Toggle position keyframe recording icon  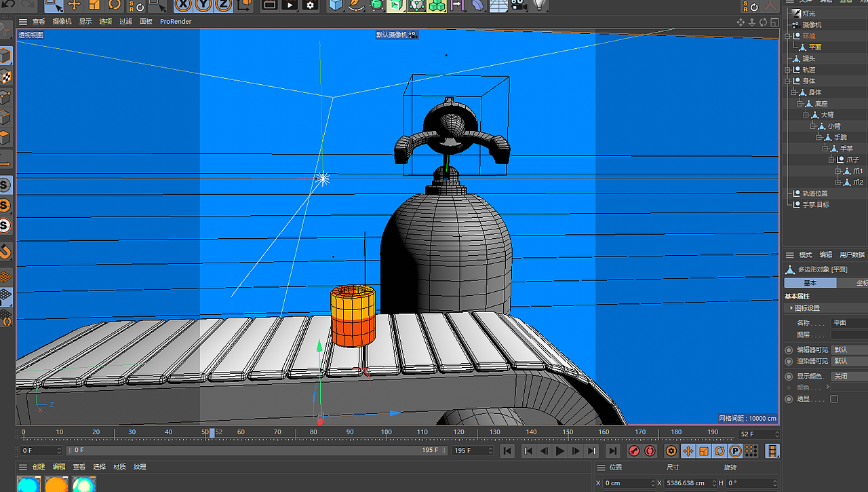688,451
